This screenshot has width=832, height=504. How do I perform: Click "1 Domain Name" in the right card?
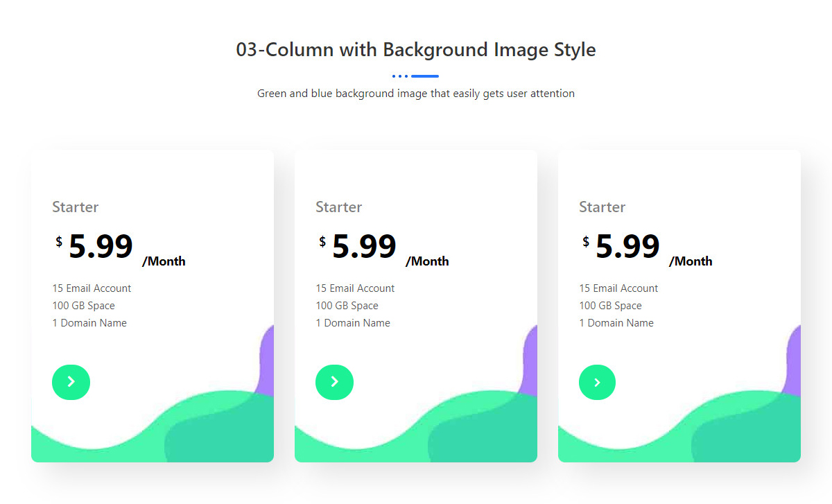pos(616,323)
